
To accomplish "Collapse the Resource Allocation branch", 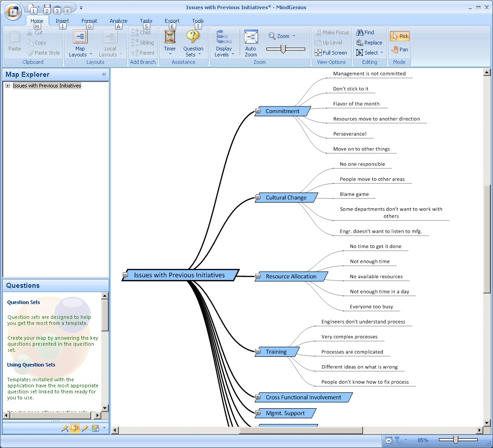I will 258,276.
